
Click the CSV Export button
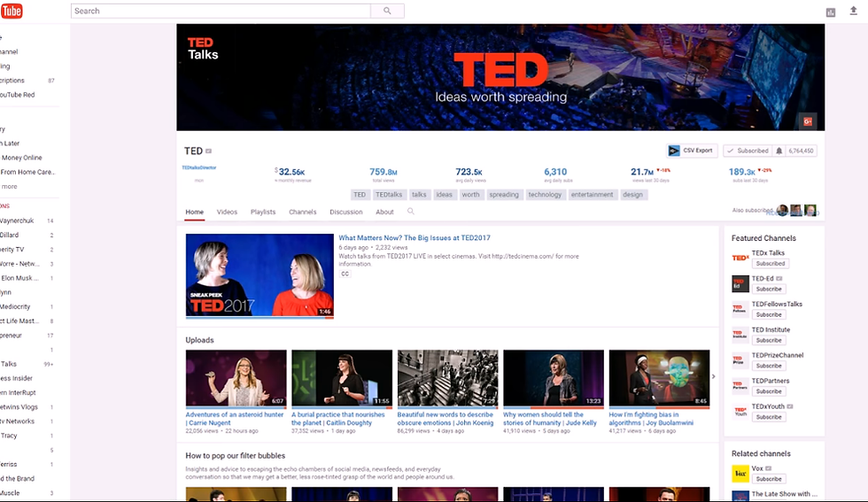pyautogui.click(x=692, y=151)
